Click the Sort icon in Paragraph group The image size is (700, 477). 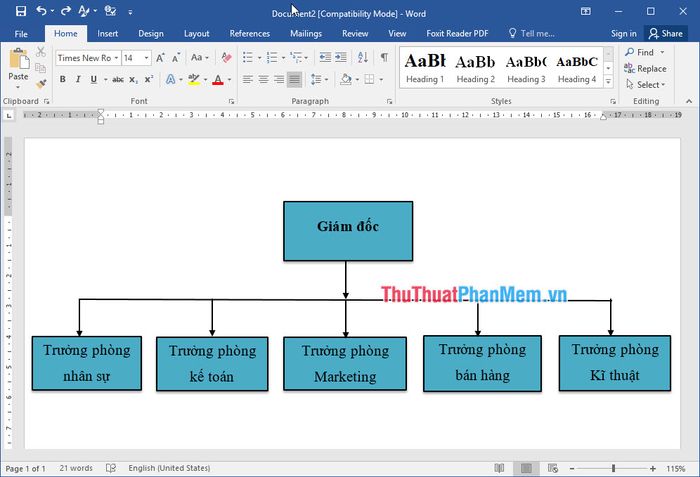click(364, 58)
